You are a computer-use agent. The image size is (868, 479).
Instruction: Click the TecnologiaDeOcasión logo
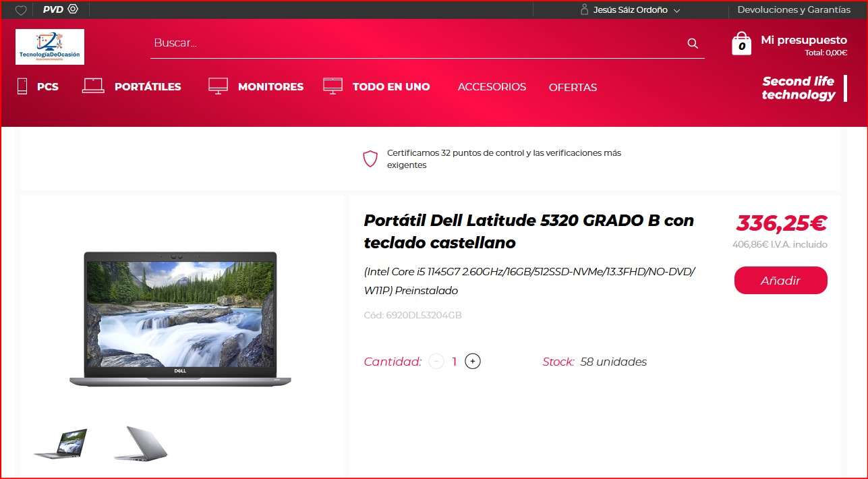point(50,47)
